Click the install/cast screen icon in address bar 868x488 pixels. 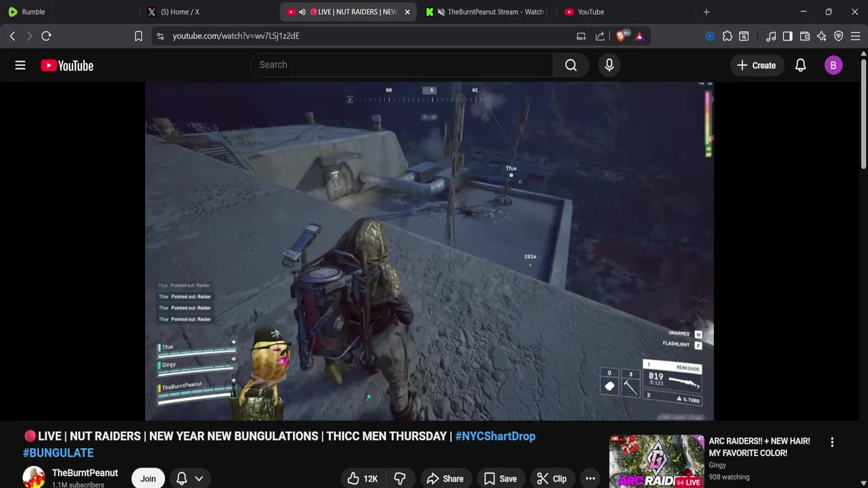581,36
